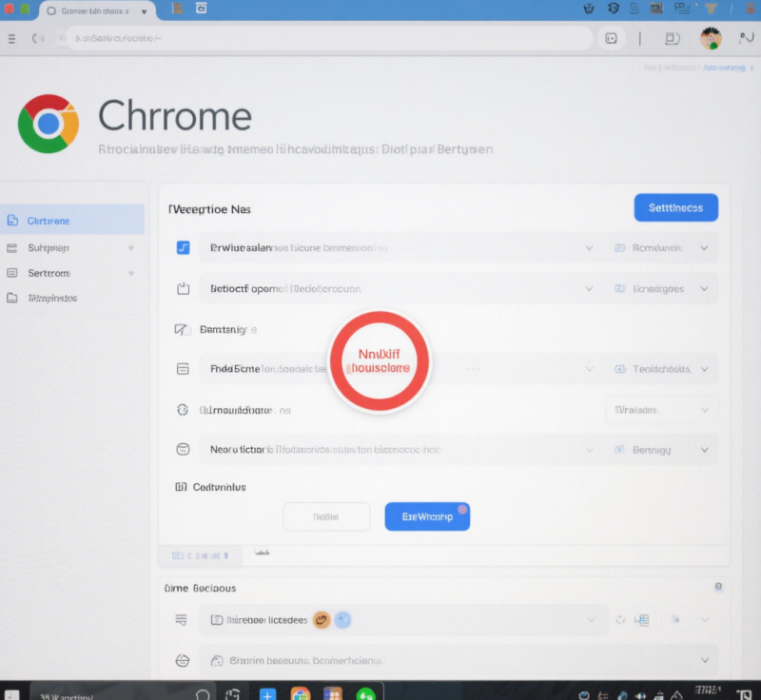
Task: Expand the Ihireboer licedees row chevron
Action: (591, 619)
